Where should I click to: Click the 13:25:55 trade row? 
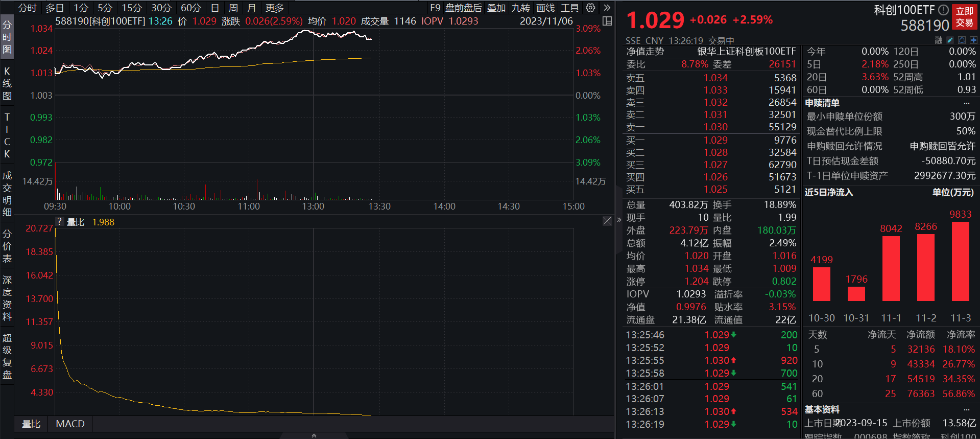[711, 360]
